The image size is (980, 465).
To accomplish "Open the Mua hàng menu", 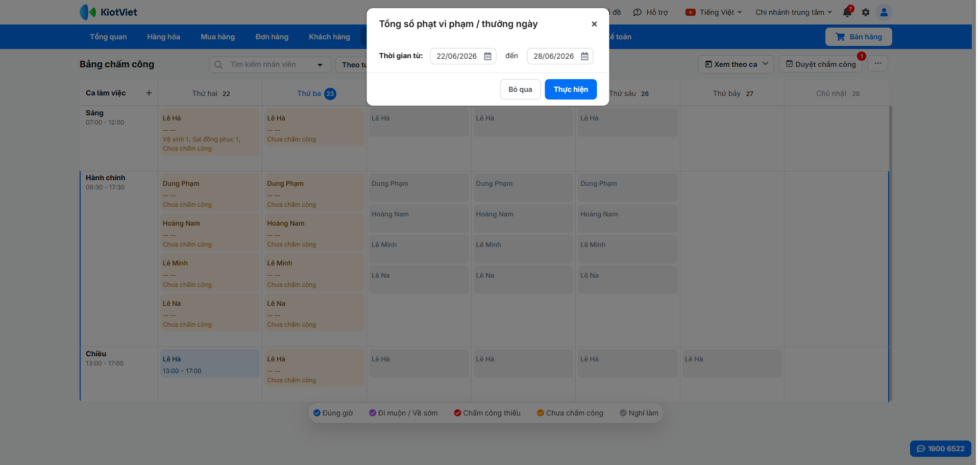I will point(217,37).
